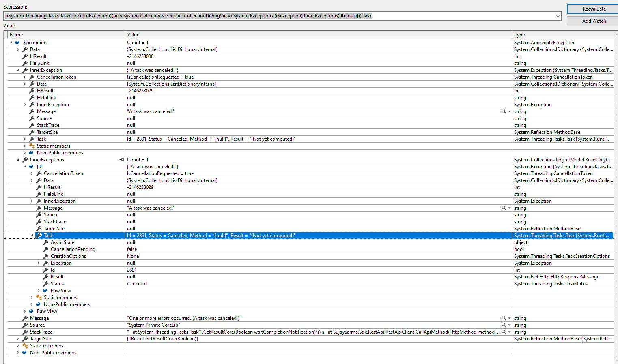Click the magnifier icon next to StackTrace value
The width and height of the screenshot is (618, 364).
pyautogui.click(x=503, y=332)
